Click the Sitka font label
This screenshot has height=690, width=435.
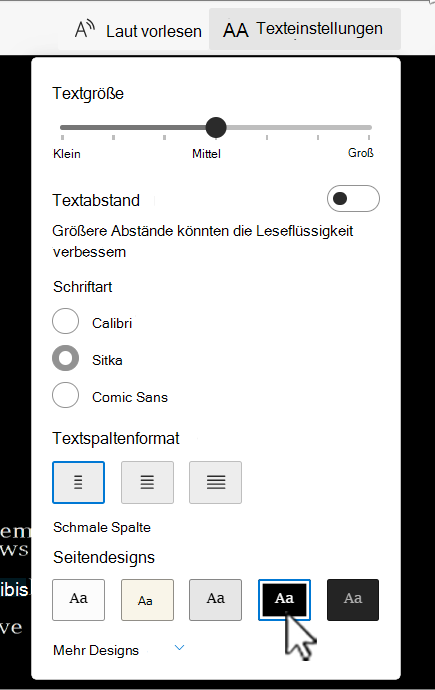coord(107,360)
